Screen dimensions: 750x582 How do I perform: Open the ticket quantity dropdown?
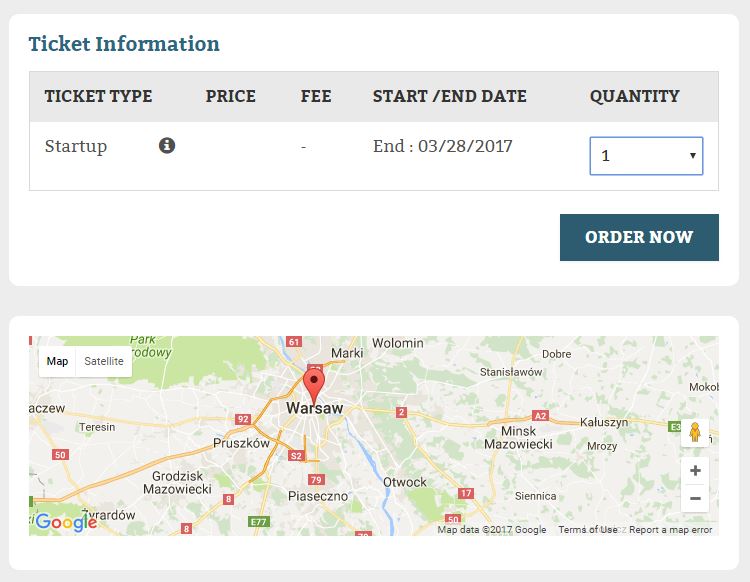tap(646, 156)
